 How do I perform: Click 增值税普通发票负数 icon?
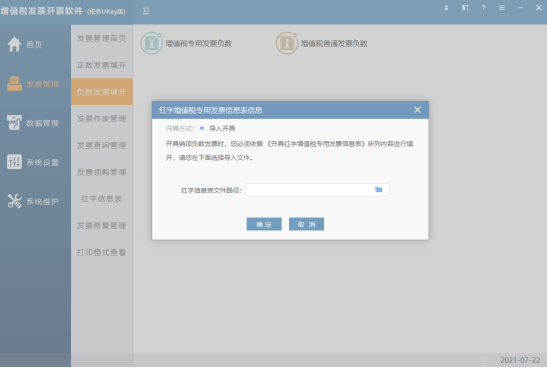coord(287,43)
